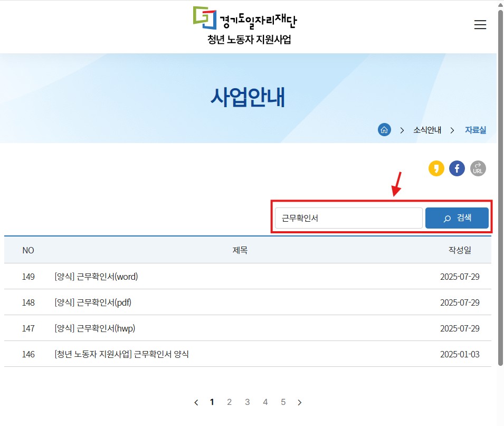The height and width of the screenshot is (426, 504).
Task: Click the 검색 search button
Action: [457, 218]
